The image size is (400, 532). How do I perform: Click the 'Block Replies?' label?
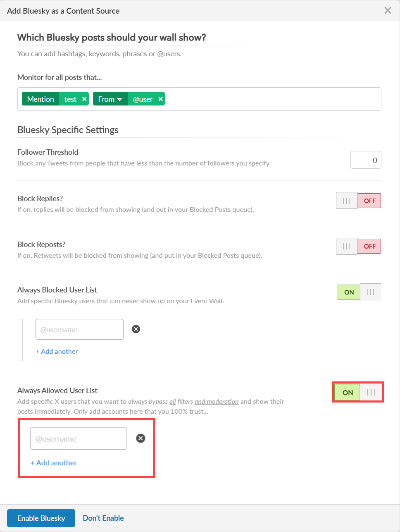click(40, 199)
